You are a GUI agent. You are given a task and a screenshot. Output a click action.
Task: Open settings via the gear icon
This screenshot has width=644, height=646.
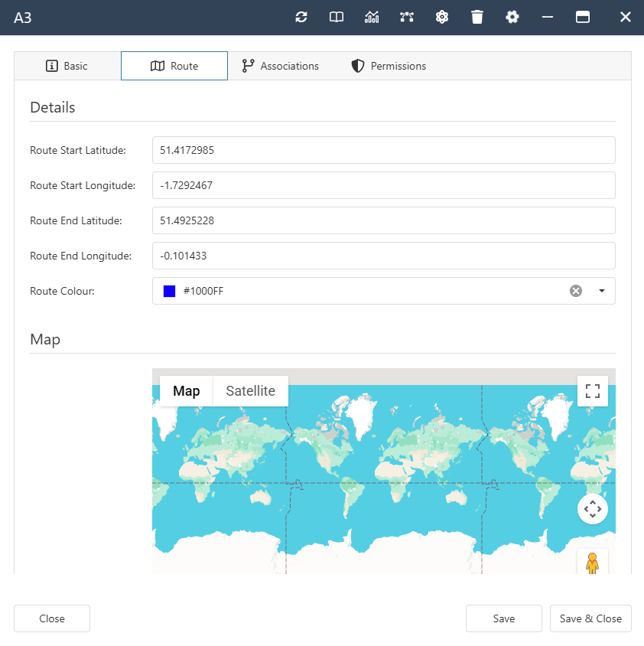point(512,17)
